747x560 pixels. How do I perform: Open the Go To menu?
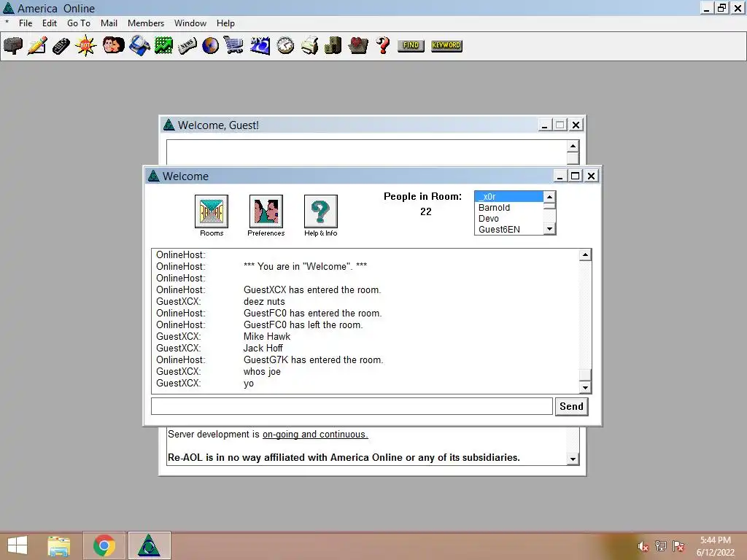coord(79,23)
